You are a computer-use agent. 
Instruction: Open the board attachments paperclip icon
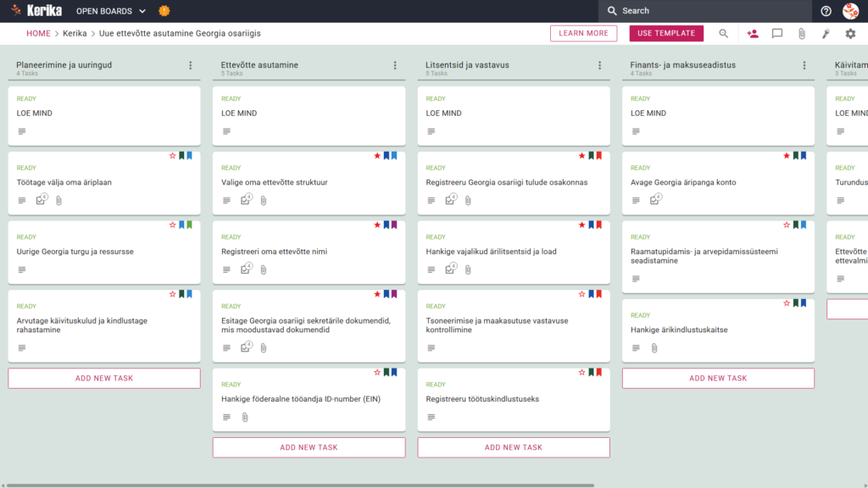pyautogui.click(x=802, y=34)
